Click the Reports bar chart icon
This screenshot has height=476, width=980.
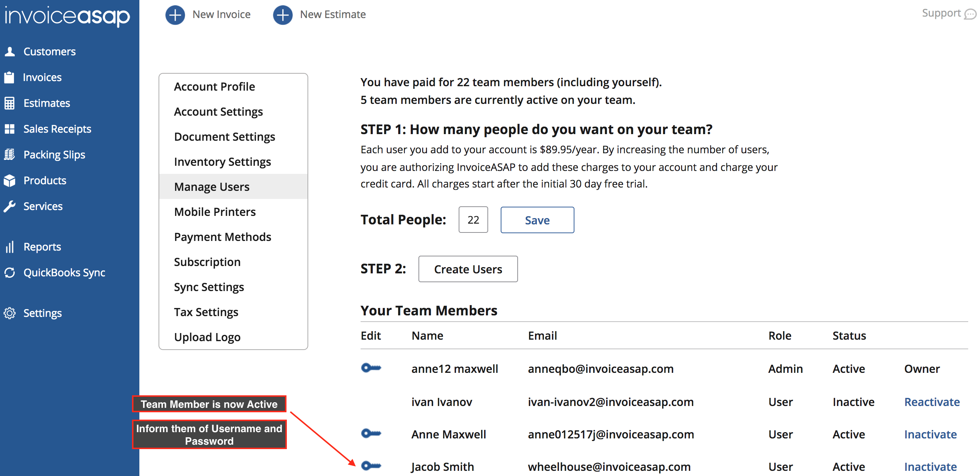pyautogui.click(x=10, y=247)
